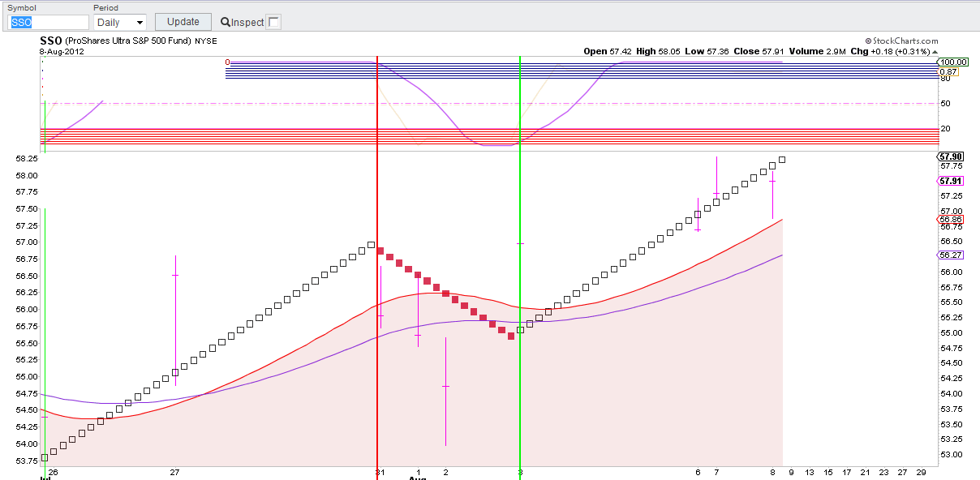Viewport: 980px width, 480px height.
Task: Click the 27 date label on x-axis
Action: click(174, 472)
